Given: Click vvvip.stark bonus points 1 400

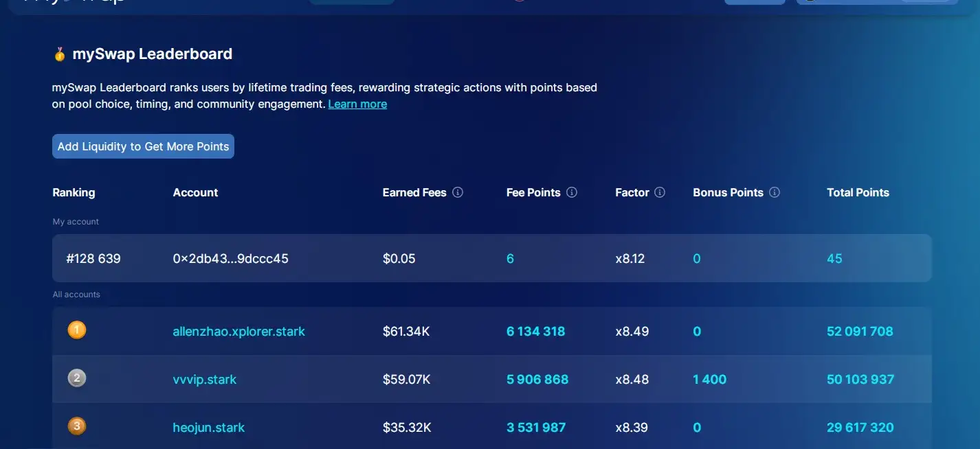Looking at the screenshot, I should click(x=709, y=380).
